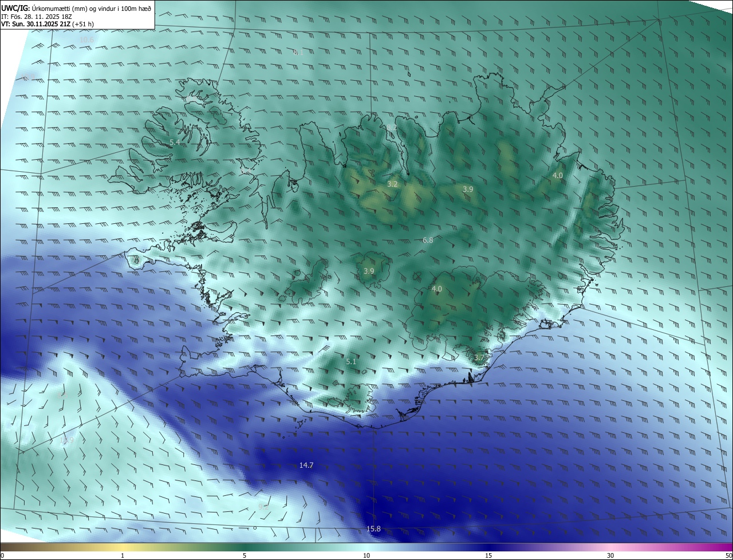This screenshot has height=560, width=733.
Task: Click the colour bar label "10"
Action: point(366,555)
